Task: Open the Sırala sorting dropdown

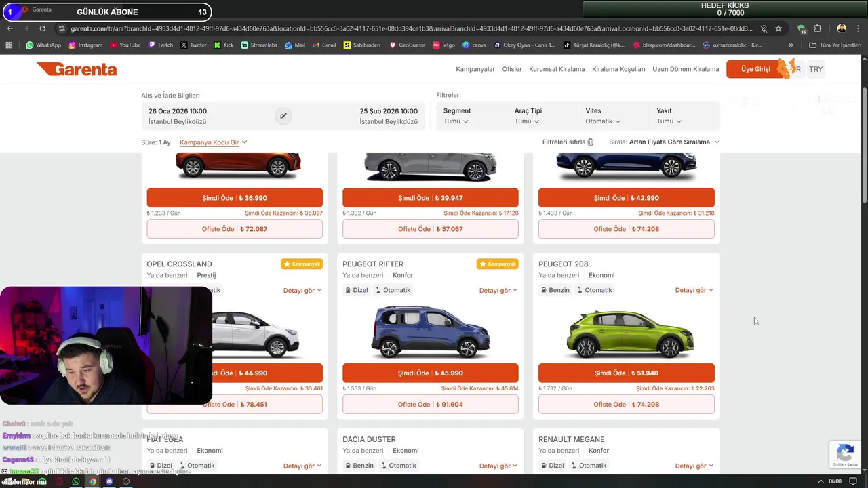Action: [664, 142]
